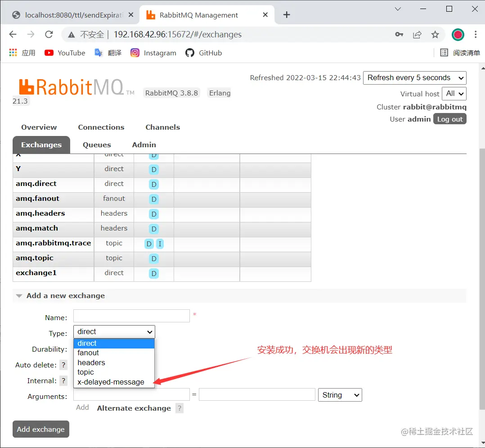Image resolution: width=485 pixels, height=448 pixels.
Task: Focus the argument value field
Action: pyautogui.click(x=257, y=395)
